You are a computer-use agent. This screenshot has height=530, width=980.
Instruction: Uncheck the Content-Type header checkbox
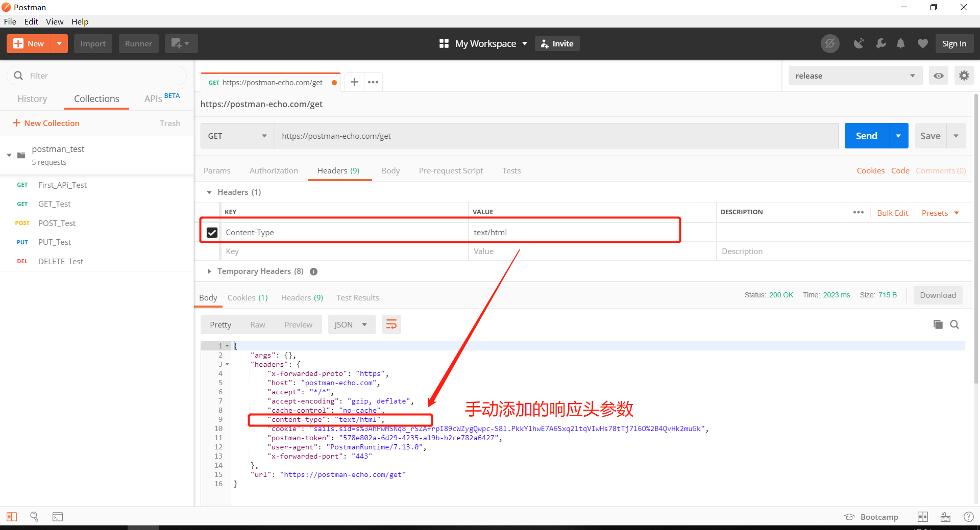(212, 233)
